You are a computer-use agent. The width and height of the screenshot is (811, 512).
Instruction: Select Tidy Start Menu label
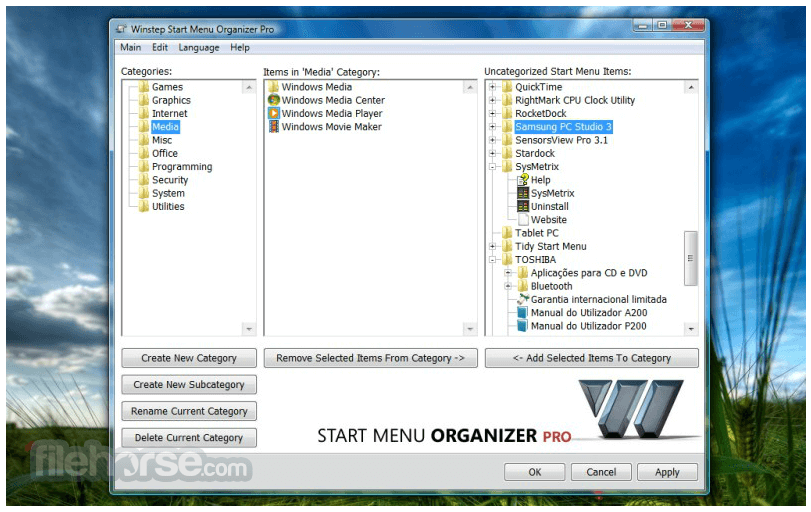click(551, 247)
